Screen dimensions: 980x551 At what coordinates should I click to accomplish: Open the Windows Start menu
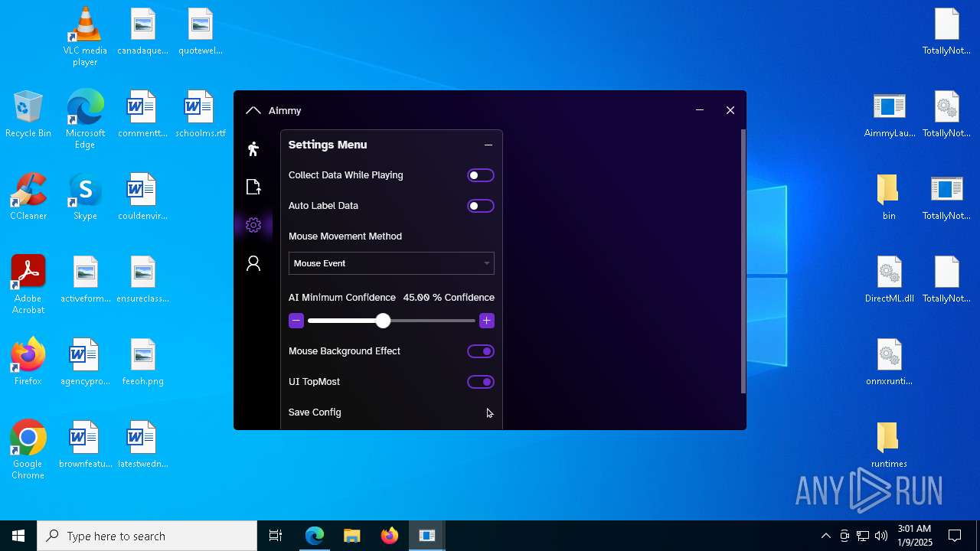(18, 536)
